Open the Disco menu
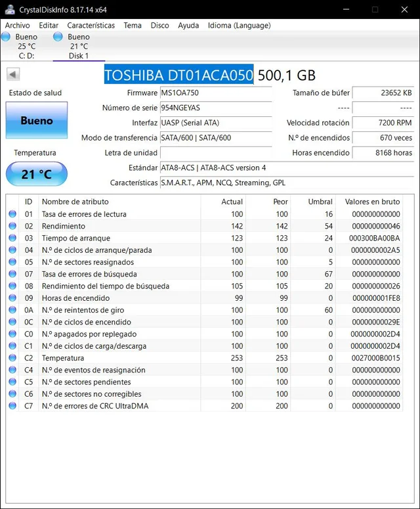Screen dimensions: 420x509 coord(159,26)
